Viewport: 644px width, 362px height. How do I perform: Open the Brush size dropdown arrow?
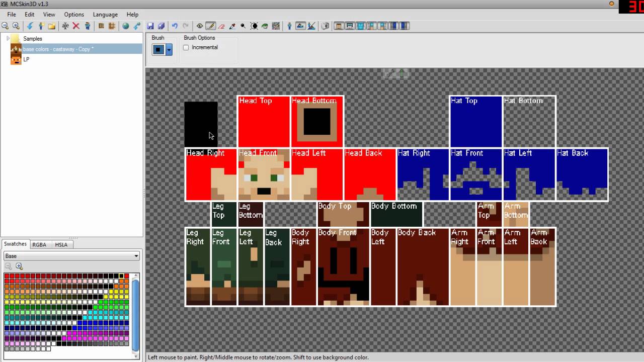pos(169,49)
